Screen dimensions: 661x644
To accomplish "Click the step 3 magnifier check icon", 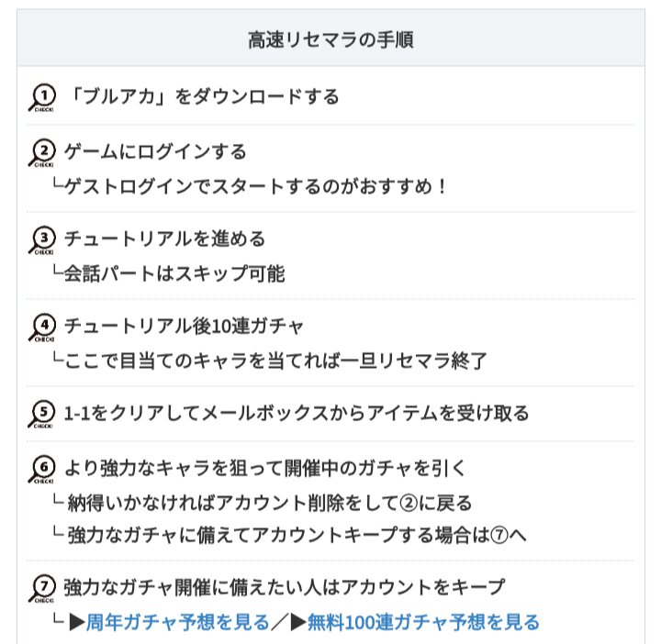I will click(43, 239).
